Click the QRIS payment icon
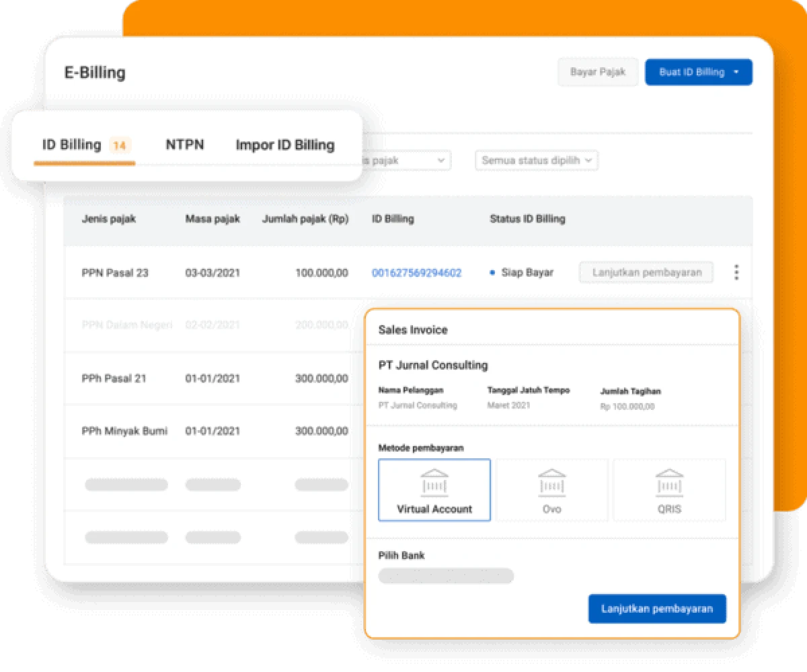Image resolution: width=807 pixels, height=672 pixels. point(669,482)
